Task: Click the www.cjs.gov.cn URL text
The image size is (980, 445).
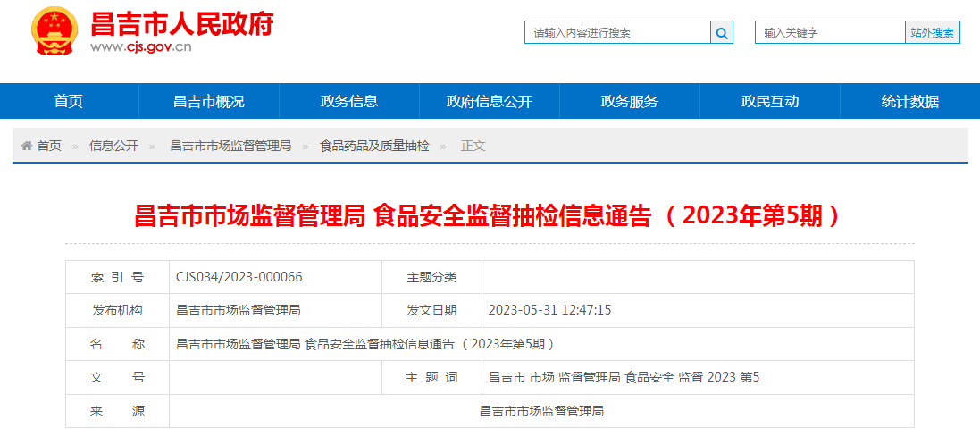Action: (x=141, y=47)
